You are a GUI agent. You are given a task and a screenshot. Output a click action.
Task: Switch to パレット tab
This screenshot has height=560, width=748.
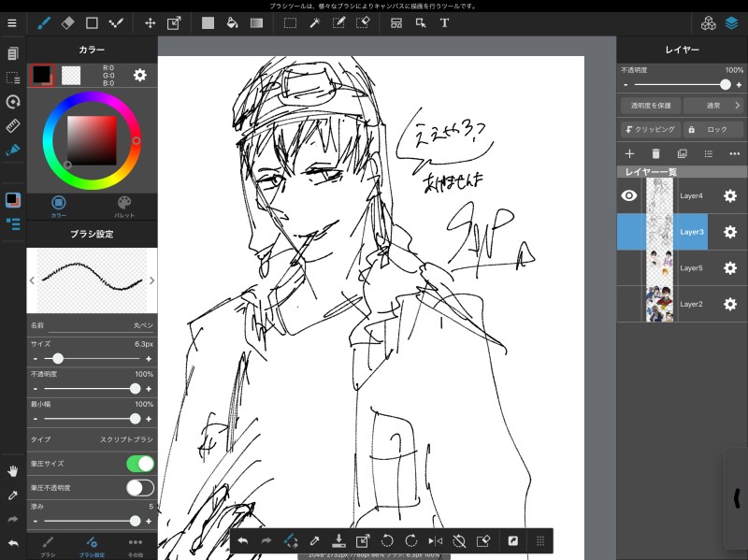pyautogui.click(x=124, y=206)
